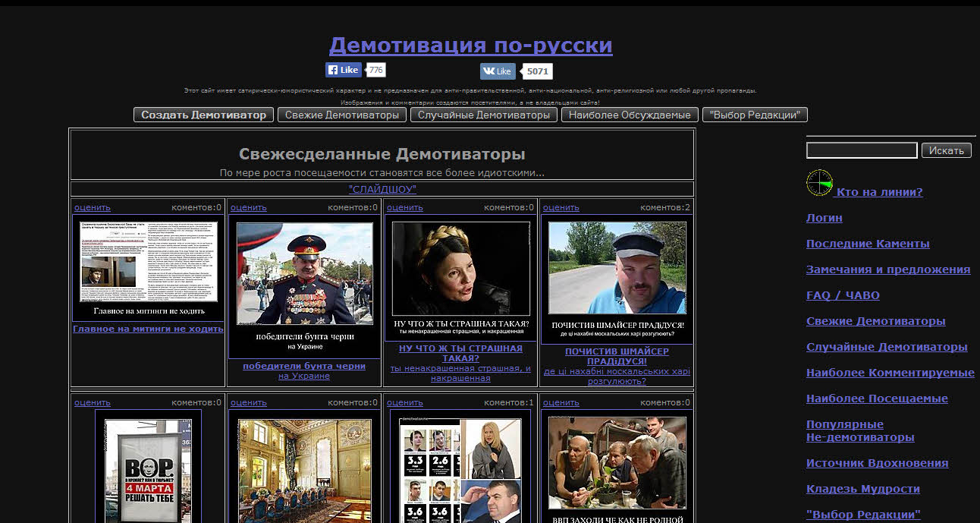Open the "Наиболее Обсуждаемые" button
This screenshot has height=523, width=980.
[629, 115]
